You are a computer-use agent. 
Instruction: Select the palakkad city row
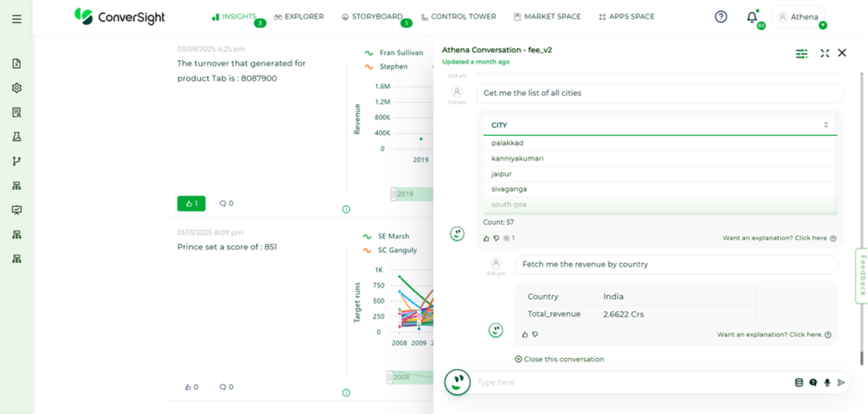(x=659, y=143)
